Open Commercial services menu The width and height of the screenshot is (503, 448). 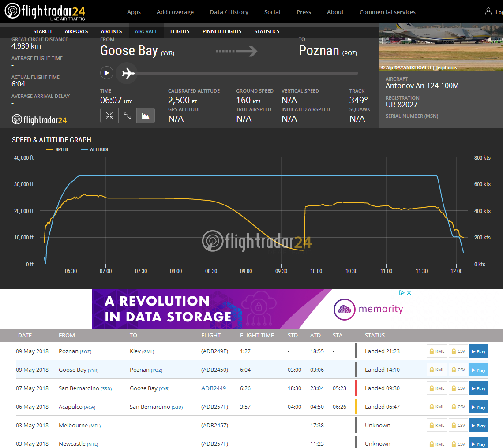[387, 12]
